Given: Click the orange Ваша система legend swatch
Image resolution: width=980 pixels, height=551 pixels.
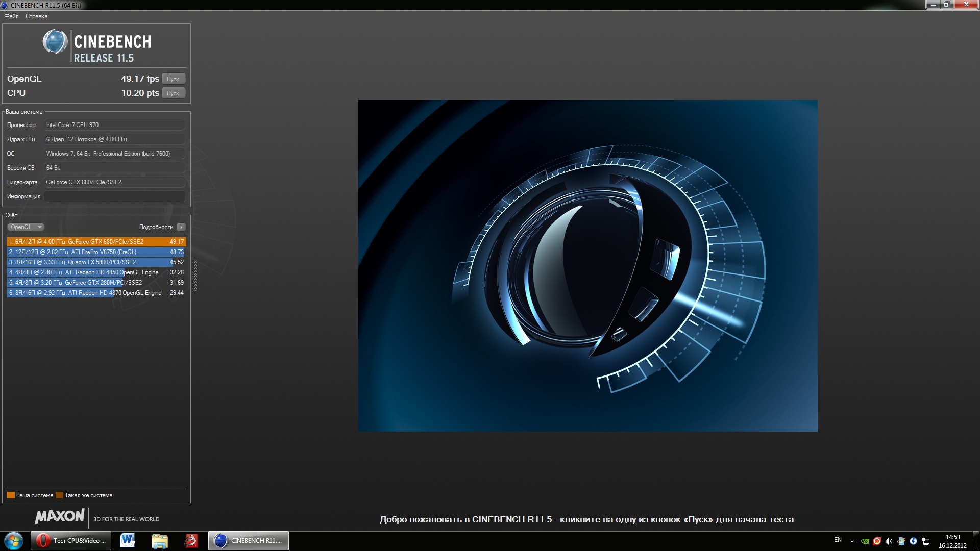Looking at the screenshot, I should [11, 495].
